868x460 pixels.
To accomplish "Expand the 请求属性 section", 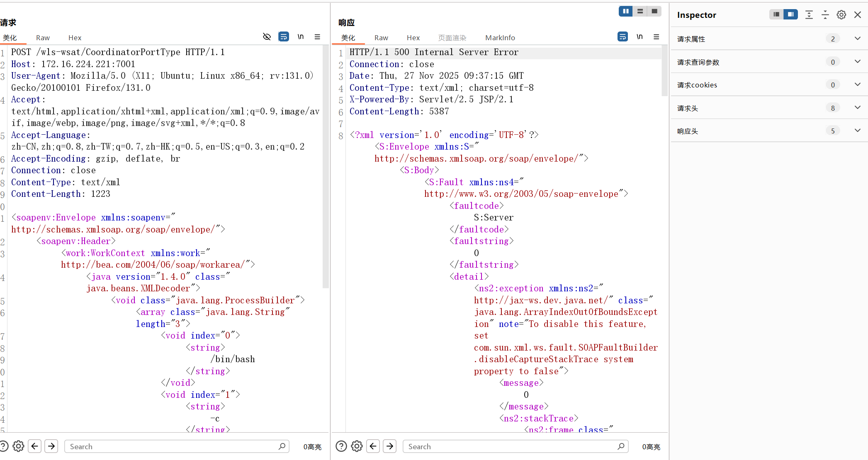I will point(857,39).
